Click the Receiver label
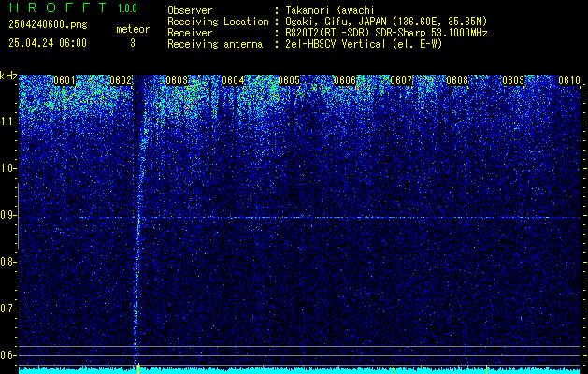This screenshot has height=374, width=588. coord(190,33)
